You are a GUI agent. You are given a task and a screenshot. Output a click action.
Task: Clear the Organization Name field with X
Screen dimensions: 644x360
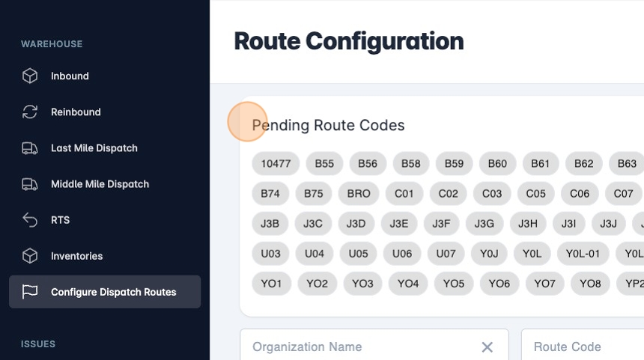click(x=487, y=347)
